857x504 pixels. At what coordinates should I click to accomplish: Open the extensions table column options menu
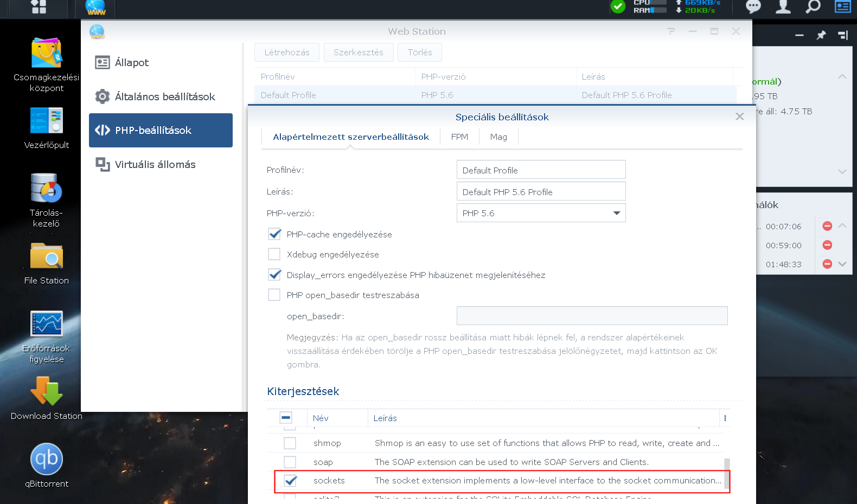[x=725, y=418]
